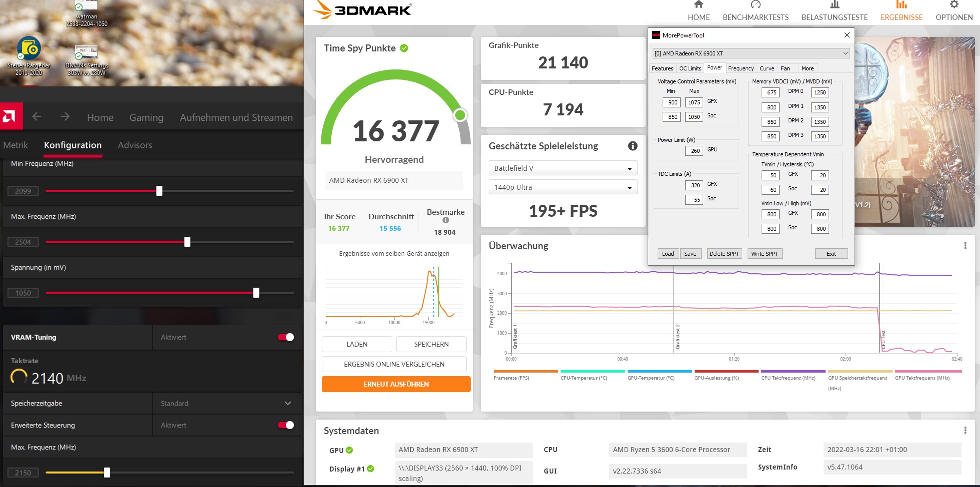Click the 3DMark logo
Viewport: 980px width, 487px height.
[363, 10]
